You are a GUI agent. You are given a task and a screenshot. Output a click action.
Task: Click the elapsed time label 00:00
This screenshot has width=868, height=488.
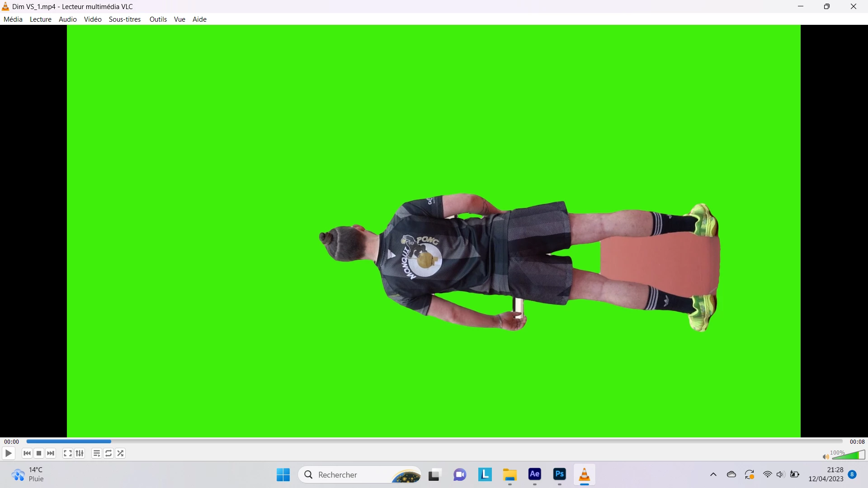(11, 441)
